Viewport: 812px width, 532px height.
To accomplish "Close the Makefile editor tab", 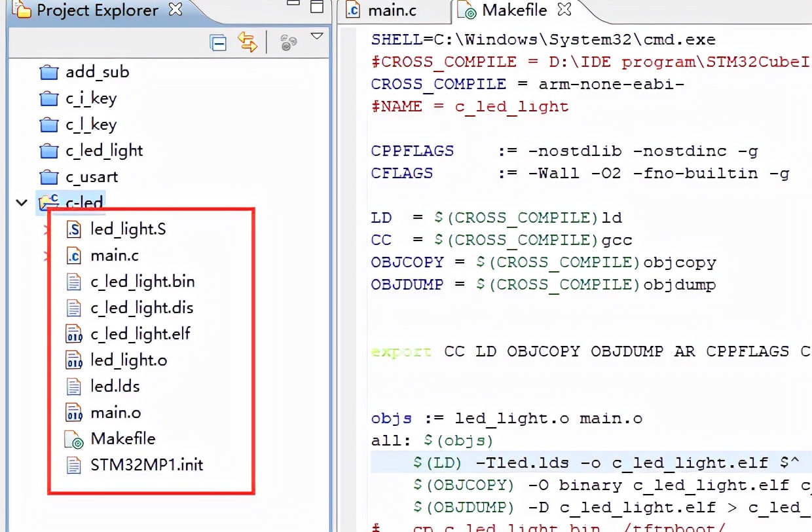I will (x=564, y=10).
